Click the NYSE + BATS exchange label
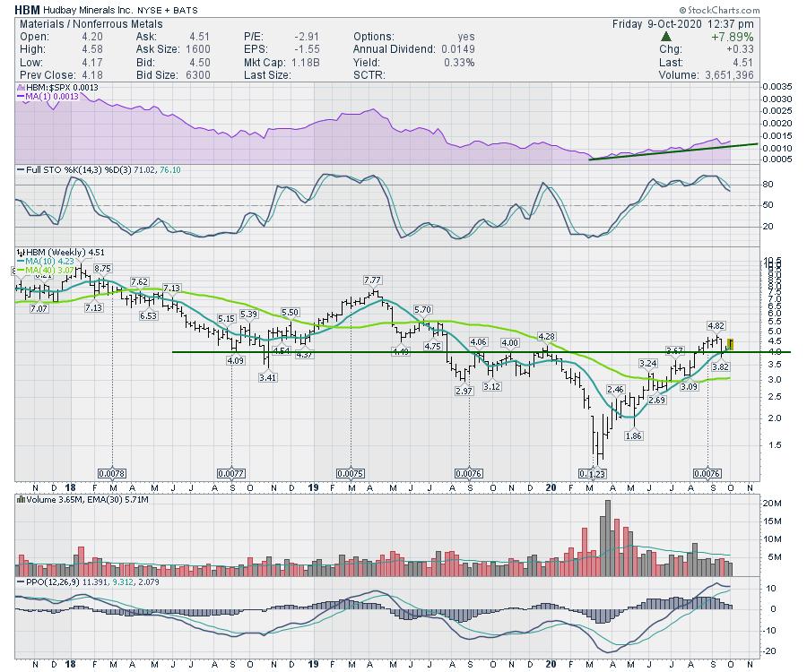 click(x=168, y=10)
